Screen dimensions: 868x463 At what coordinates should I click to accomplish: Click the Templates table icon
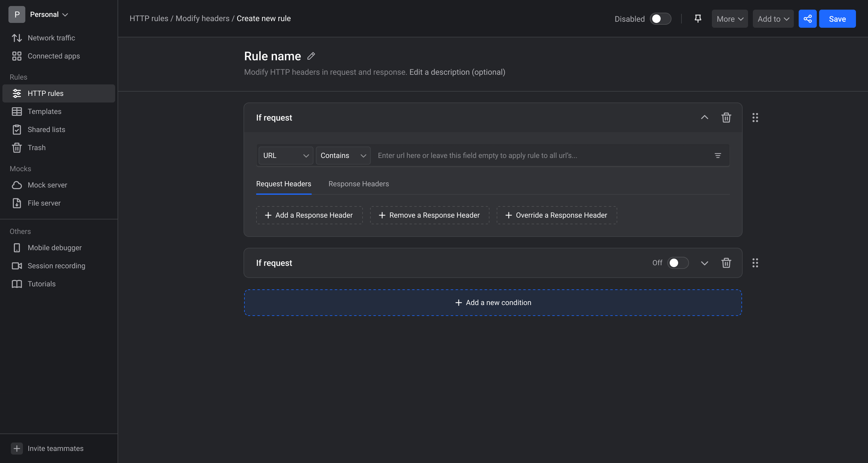(17, 112)
